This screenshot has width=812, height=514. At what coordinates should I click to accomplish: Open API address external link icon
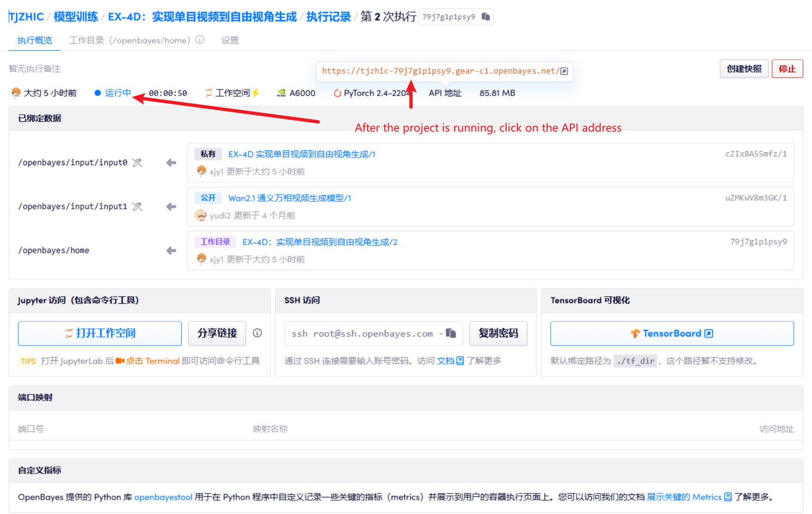(564, 71)
